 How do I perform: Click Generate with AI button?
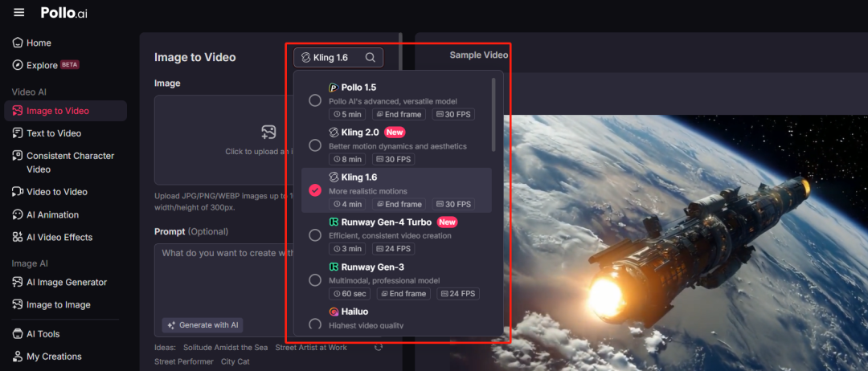click(x=203, y=325)
